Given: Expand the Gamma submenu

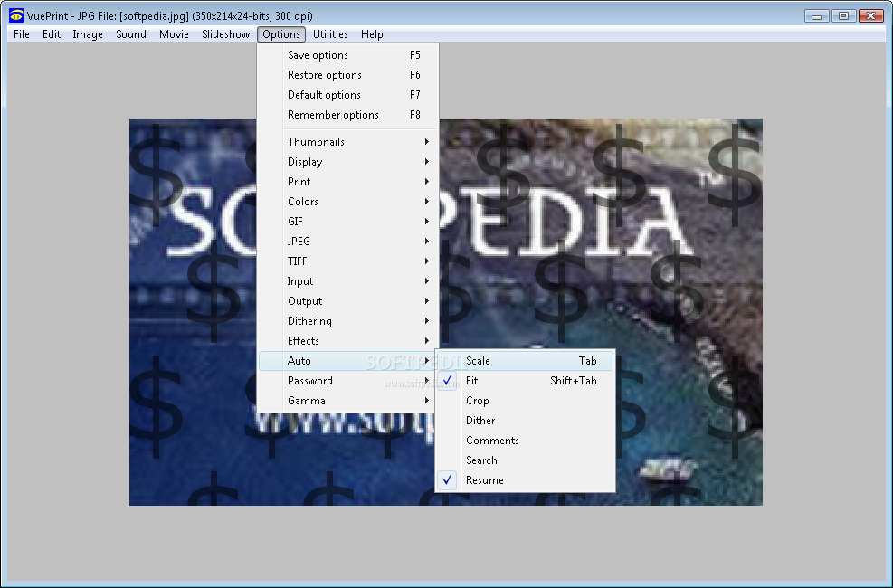Looking at the screenshot, I should 347,401.
